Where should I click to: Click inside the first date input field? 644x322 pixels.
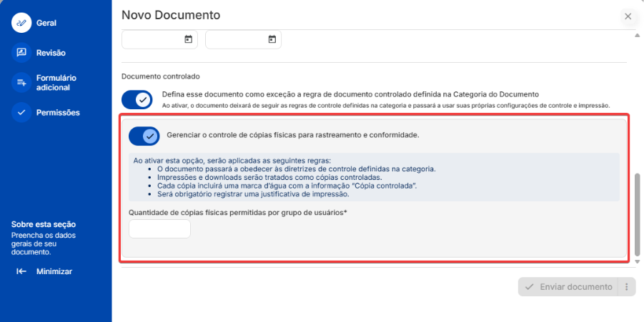coord(152,39)
